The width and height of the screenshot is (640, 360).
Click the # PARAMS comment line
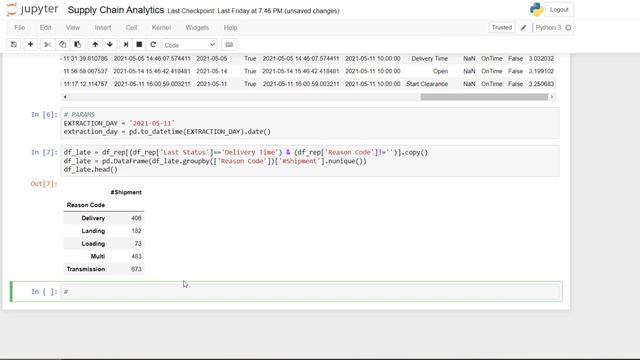pyautogui.click(x=79, y=115)
